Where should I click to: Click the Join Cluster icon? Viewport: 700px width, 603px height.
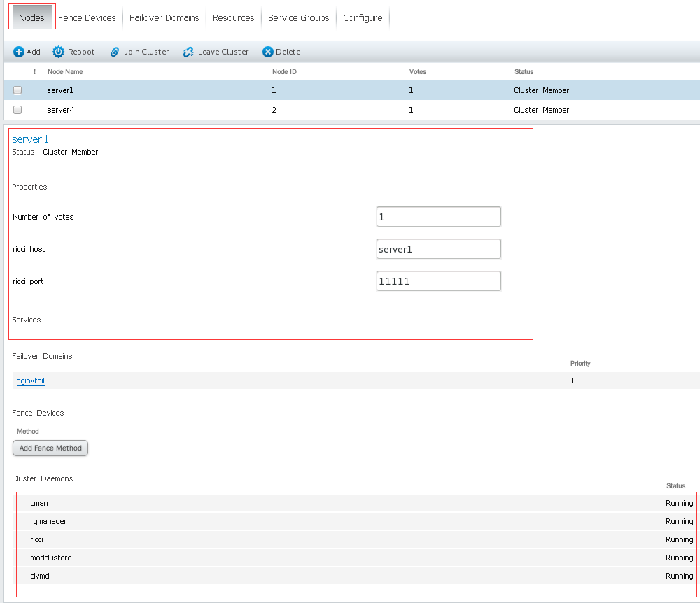pos(115,52)
